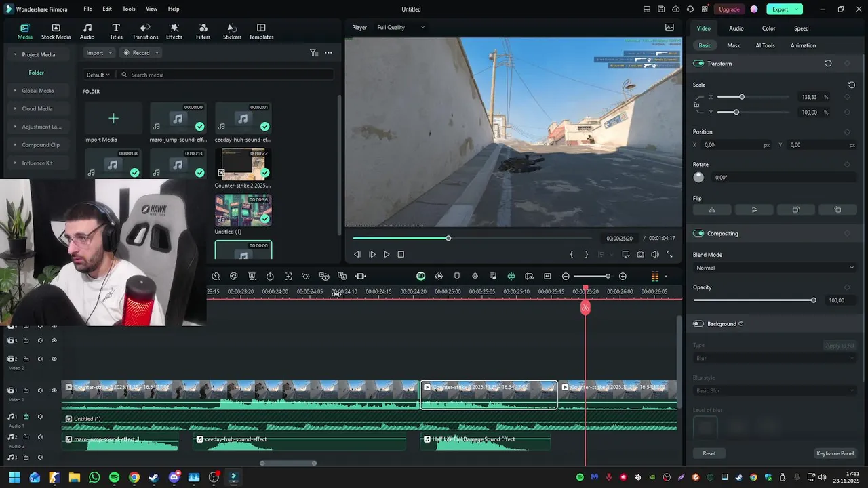Open the Import dropdown
This screenshot has height=488, width=868.
tap(99, 53)
